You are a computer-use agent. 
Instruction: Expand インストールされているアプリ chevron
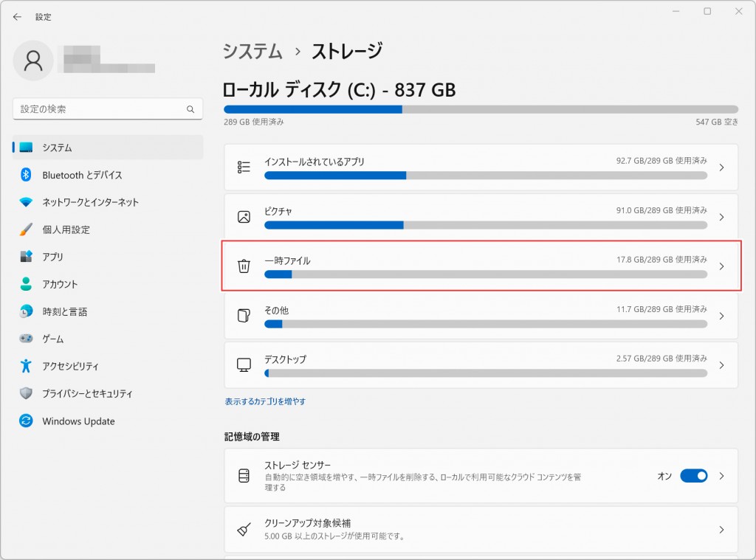(x=721, y=167)
